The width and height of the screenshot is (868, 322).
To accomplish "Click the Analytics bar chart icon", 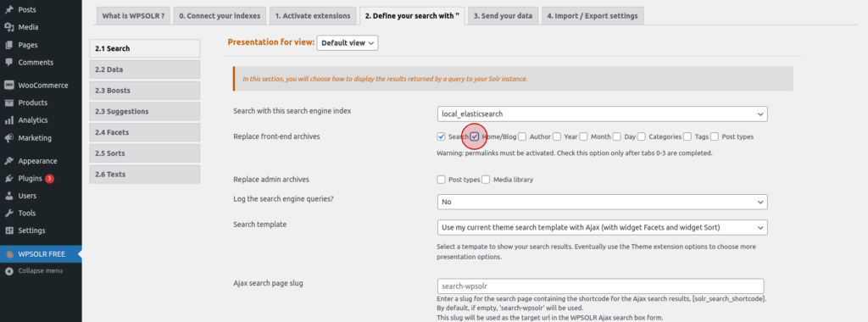I will tap(8, 120).
